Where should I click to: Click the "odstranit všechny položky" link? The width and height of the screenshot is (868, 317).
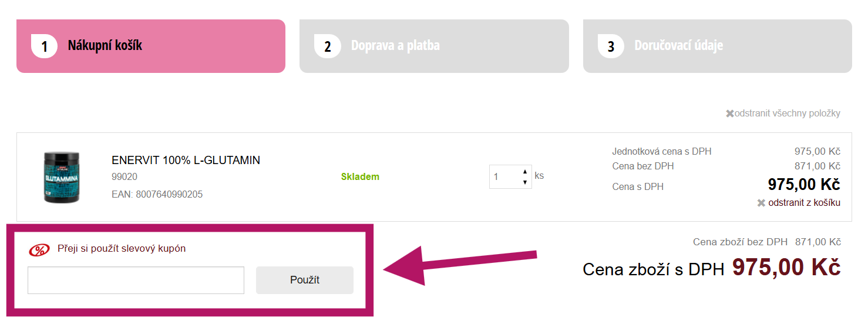point(787,114)
